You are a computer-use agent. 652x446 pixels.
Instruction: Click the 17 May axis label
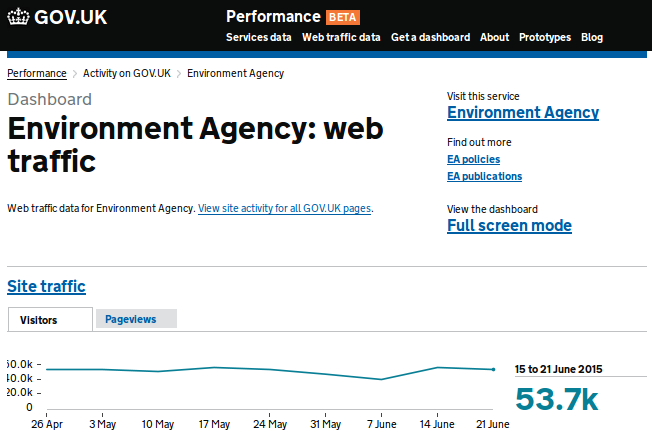click(x=214, y=424)
